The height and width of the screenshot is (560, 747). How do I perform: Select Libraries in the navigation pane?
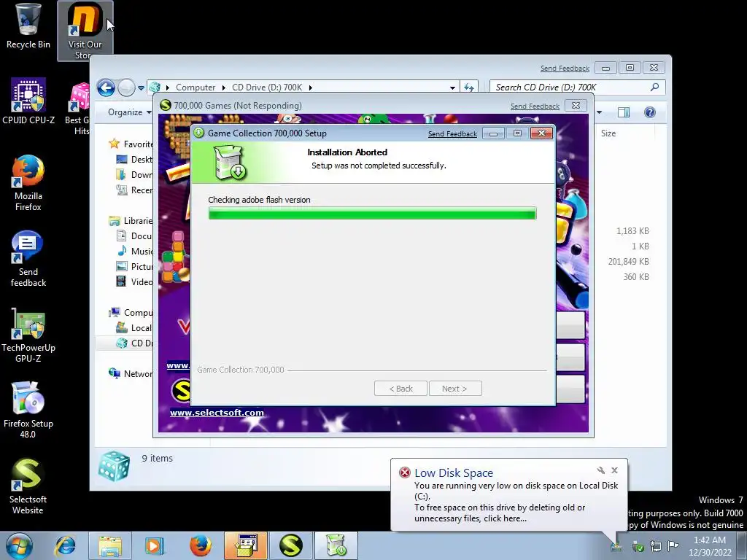click(131, 221)
